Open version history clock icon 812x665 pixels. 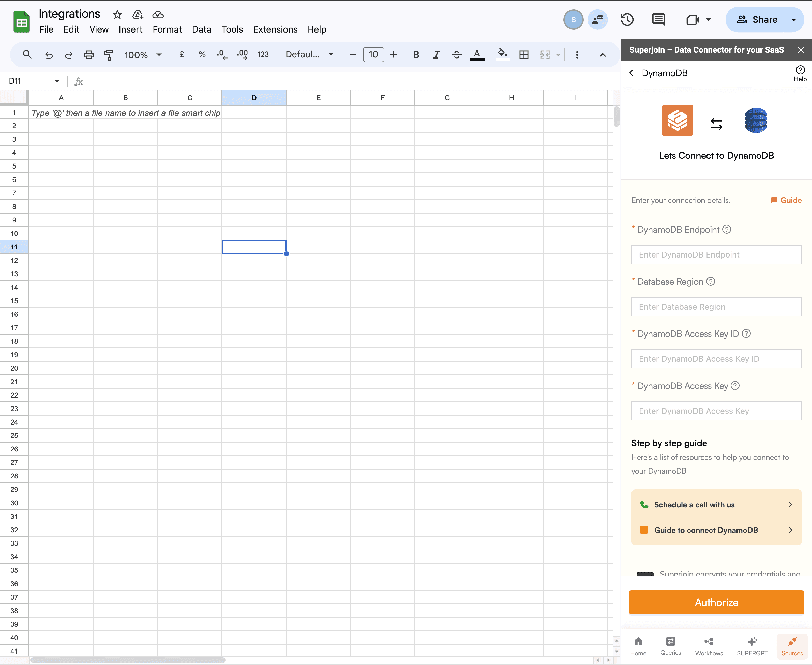627,20
